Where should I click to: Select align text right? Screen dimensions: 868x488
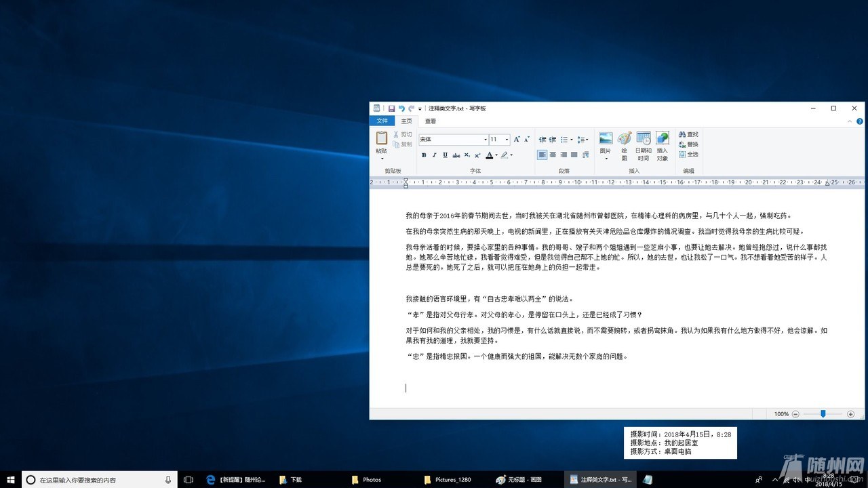(x=564, y=155)
